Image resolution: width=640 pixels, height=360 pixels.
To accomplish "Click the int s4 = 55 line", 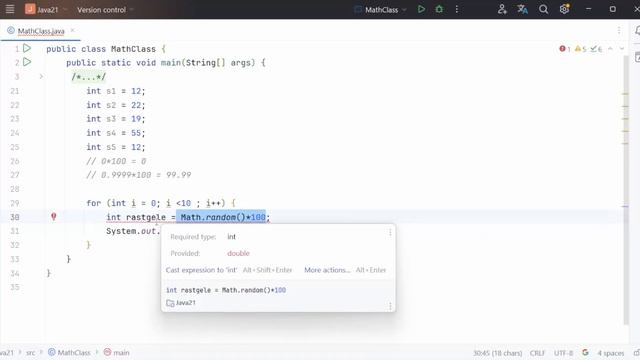I will (116, 133).
